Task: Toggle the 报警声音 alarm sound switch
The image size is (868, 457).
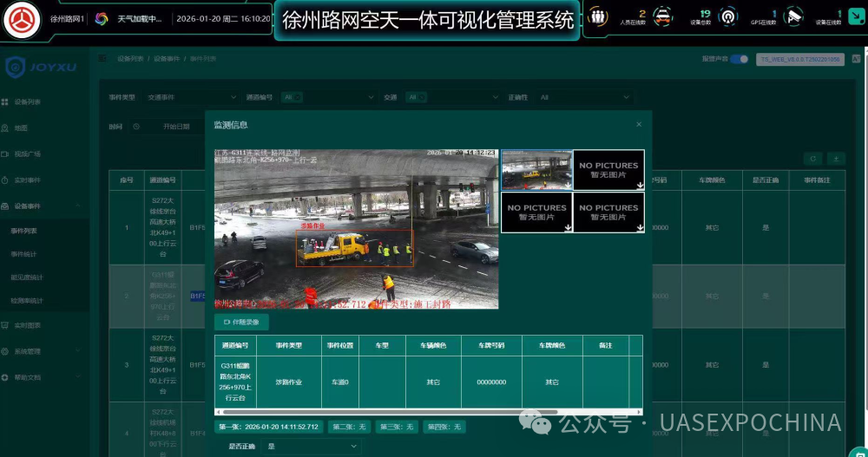Action: (x=739, y=59)
